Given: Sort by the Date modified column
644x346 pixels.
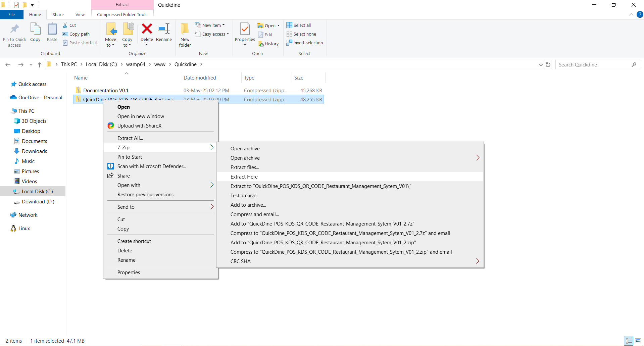Looking at the screenshot, I should (x=200, y=78).
